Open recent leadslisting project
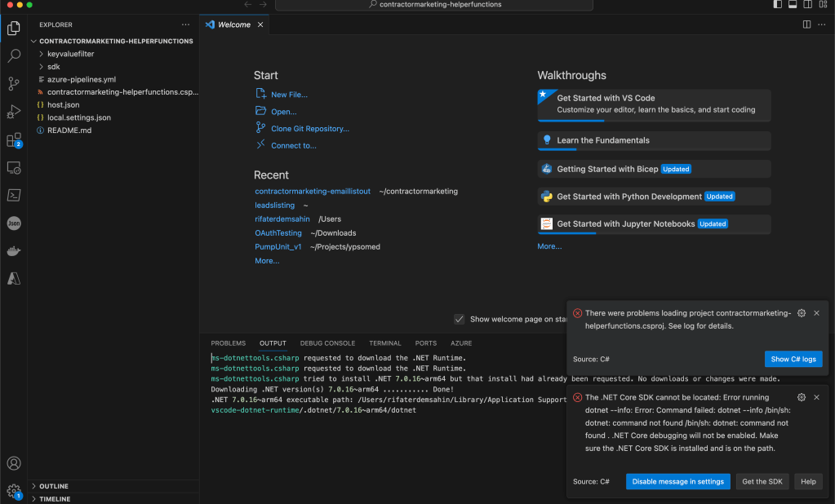 point(274,205)
